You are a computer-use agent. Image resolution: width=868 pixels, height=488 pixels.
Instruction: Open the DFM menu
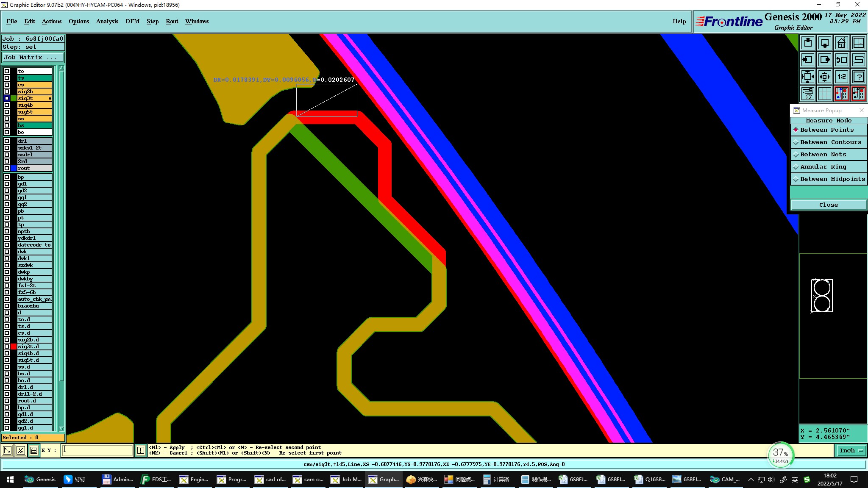coord(132,21)
